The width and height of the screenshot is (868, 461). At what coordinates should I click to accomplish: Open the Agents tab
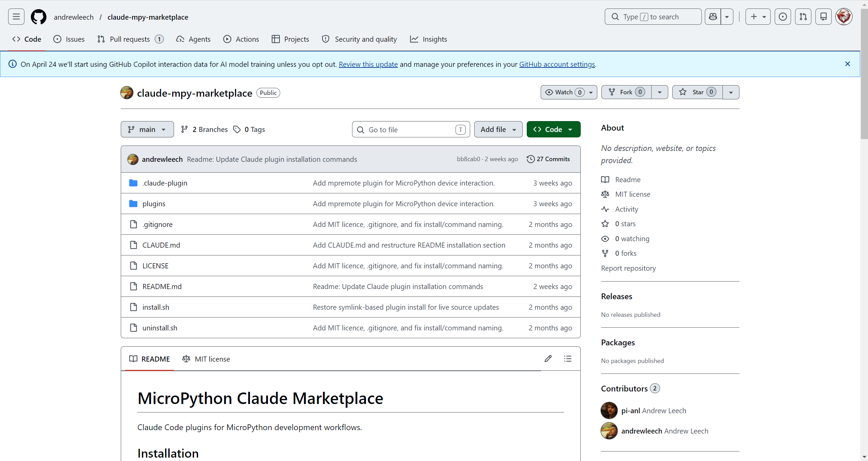[193, 39]
